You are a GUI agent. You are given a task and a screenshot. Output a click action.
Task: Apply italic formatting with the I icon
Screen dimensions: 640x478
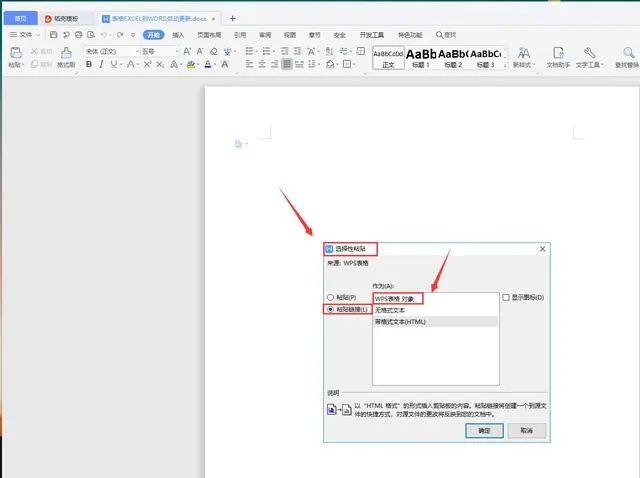[101, 65]
